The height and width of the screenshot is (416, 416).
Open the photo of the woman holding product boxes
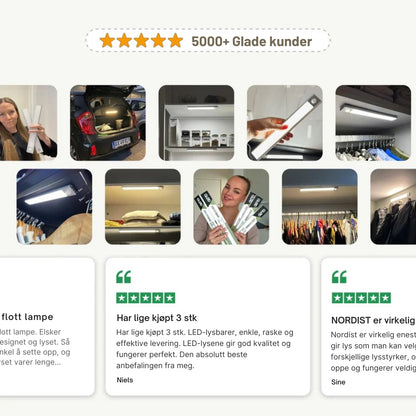point(231,207)
